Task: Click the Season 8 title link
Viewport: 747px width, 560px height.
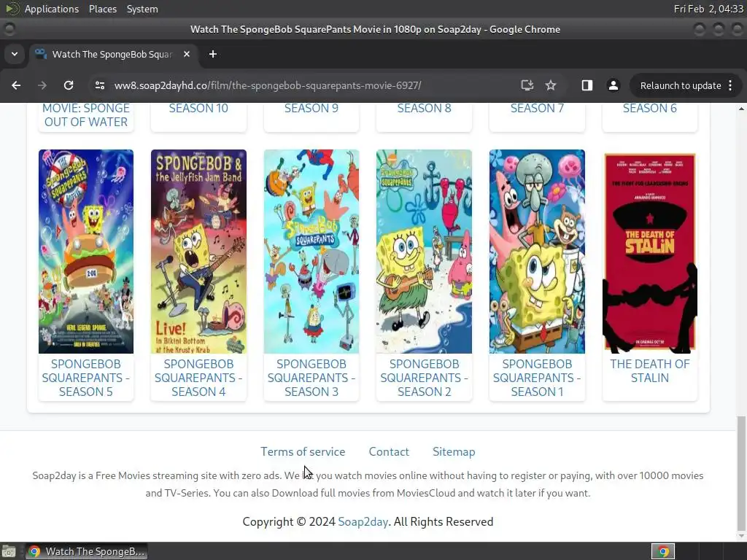Action: [x=424, y=109]
